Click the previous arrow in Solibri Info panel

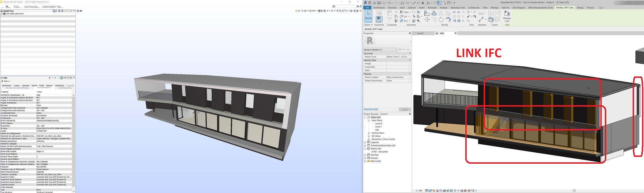pos(50,78)
